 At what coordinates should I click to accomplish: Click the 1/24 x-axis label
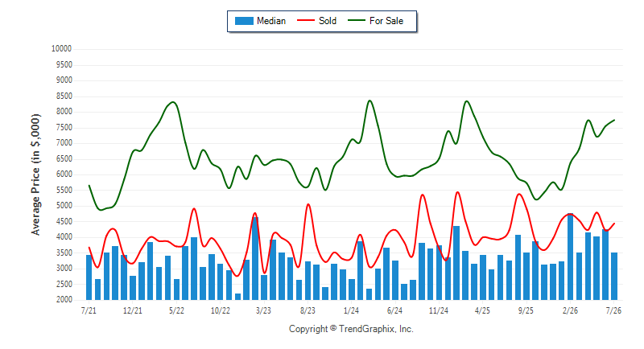click(351, 310)
